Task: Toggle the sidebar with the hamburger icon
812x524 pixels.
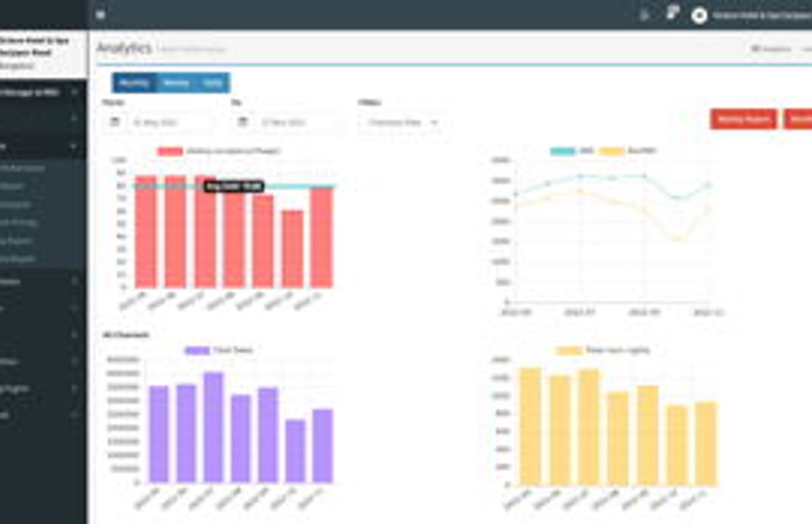Action: [x=100, y=15]
